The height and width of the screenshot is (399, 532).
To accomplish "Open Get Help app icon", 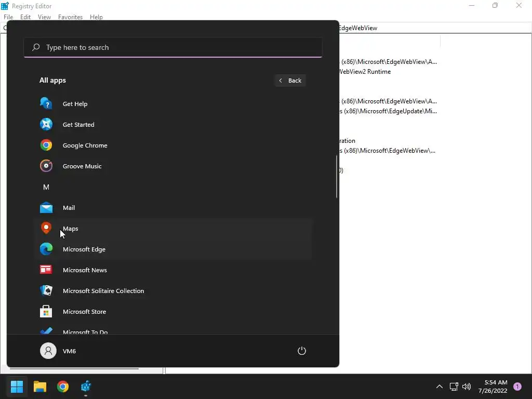I will (46, 103).
